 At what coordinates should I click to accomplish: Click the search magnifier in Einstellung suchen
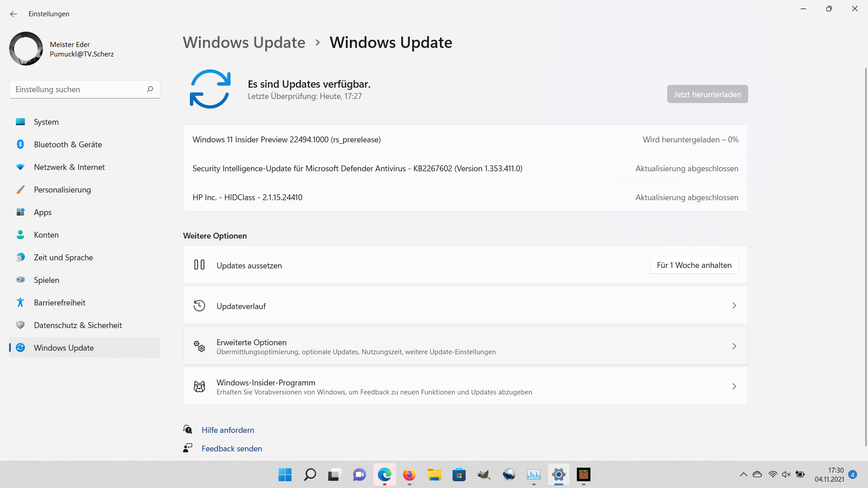150,89
